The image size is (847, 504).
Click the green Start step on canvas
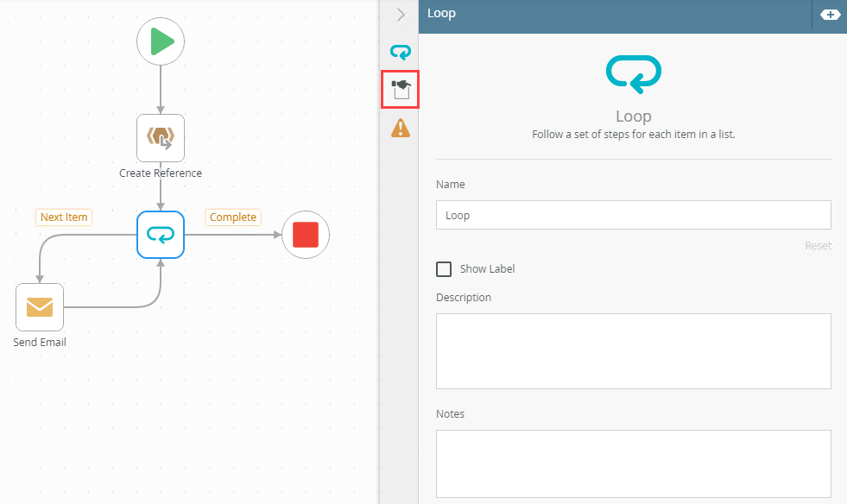click(x=161, y=41)
